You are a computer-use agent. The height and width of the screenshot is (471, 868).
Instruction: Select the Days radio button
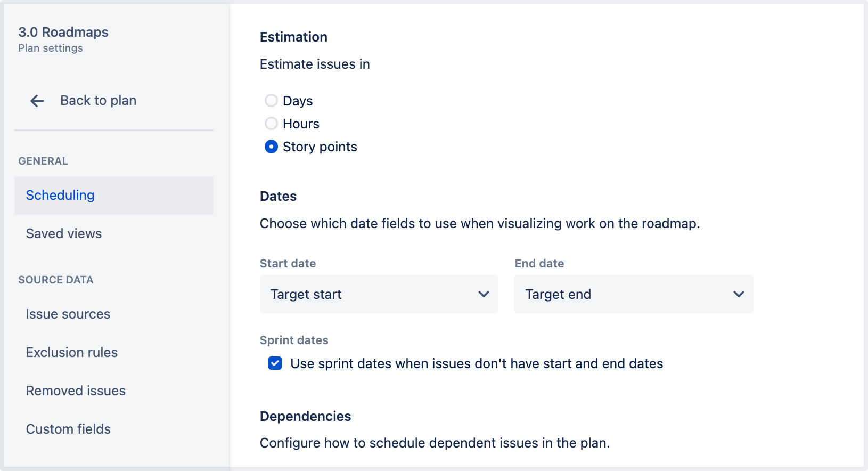pyautogui.click(x=271, y=100)
